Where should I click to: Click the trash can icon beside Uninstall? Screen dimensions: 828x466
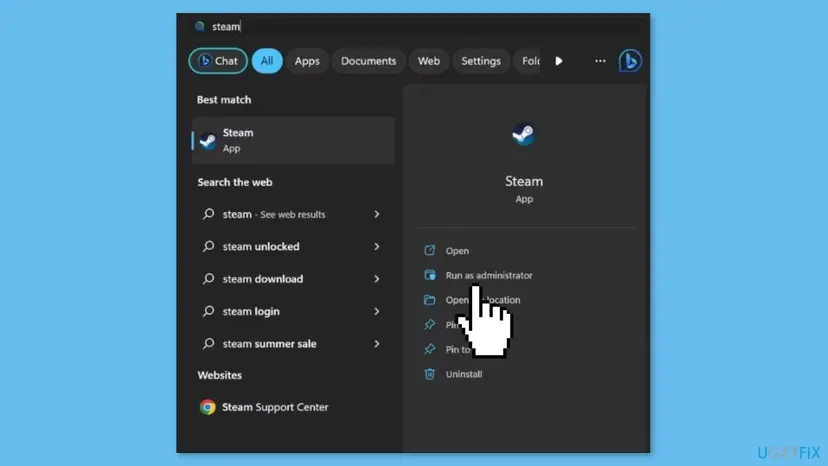click(429, 374)
